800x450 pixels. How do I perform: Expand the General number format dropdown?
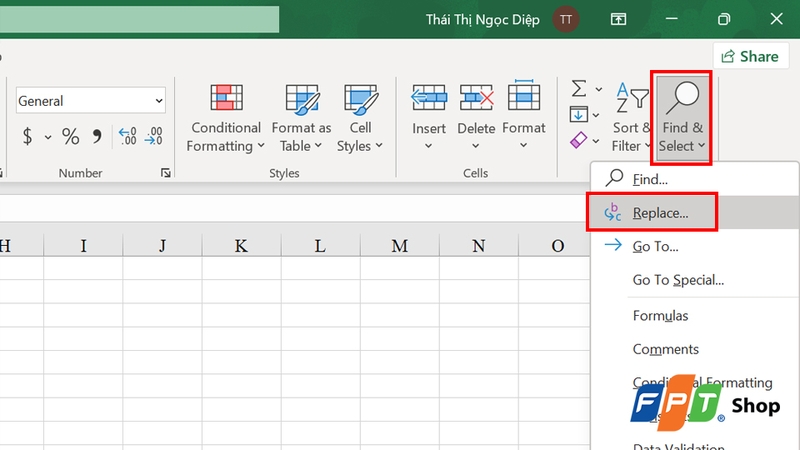coord(159,101)
